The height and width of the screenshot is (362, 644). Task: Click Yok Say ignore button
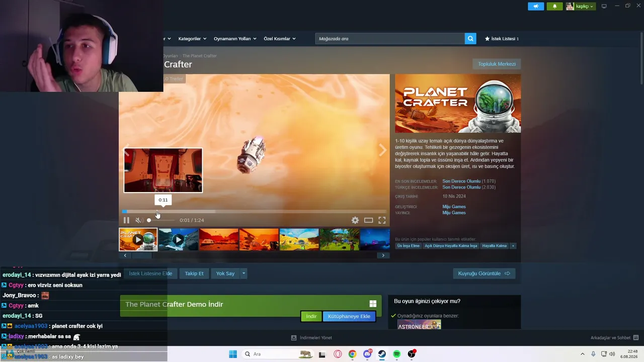[225, 274]
